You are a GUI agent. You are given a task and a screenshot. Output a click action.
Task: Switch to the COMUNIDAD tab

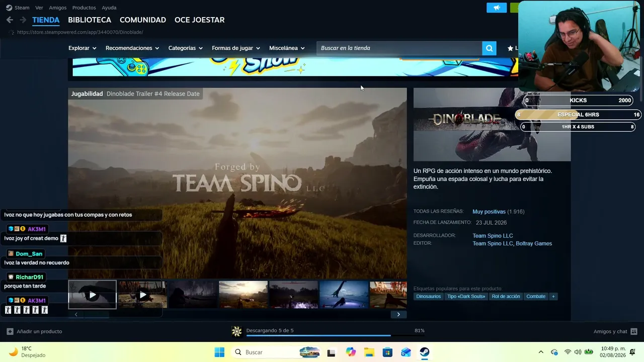pos(143,20)
